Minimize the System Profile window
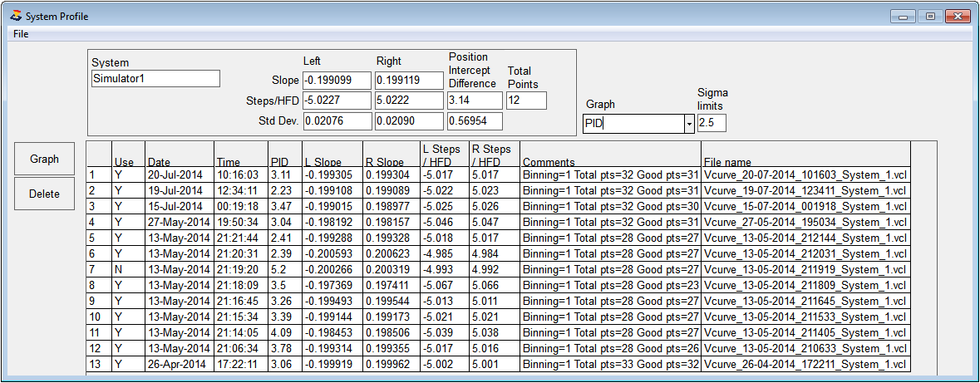 tap(904, 17)
